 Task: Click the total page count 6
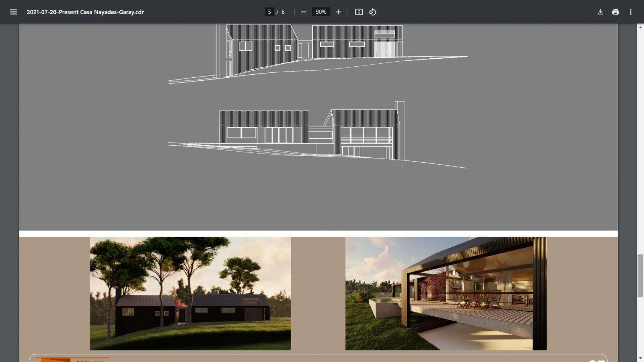pyautogui.click(x=283, y=12)
